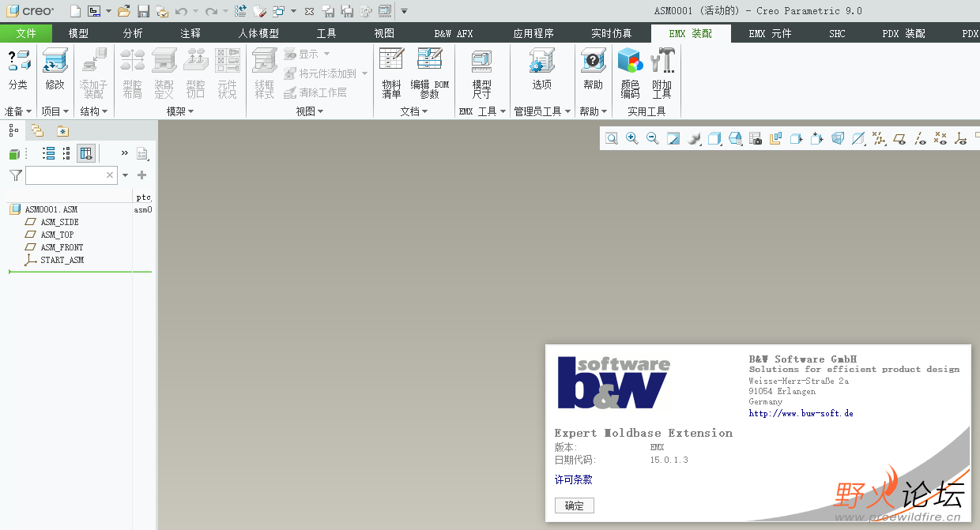Click the Repaint icon in graphics toolbar
980x530 pixels.
click(x=673, y=139)
